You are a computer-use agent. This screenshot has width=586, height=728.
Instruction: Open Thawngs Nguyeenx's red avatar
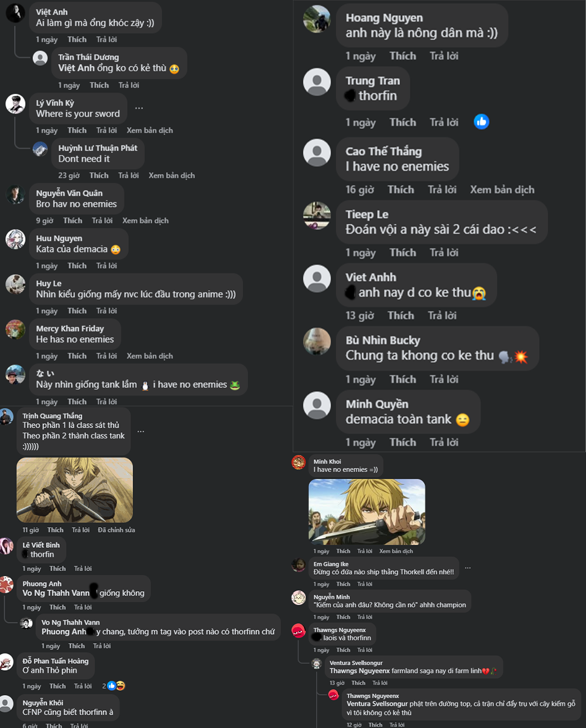click(x=298, y=631)
